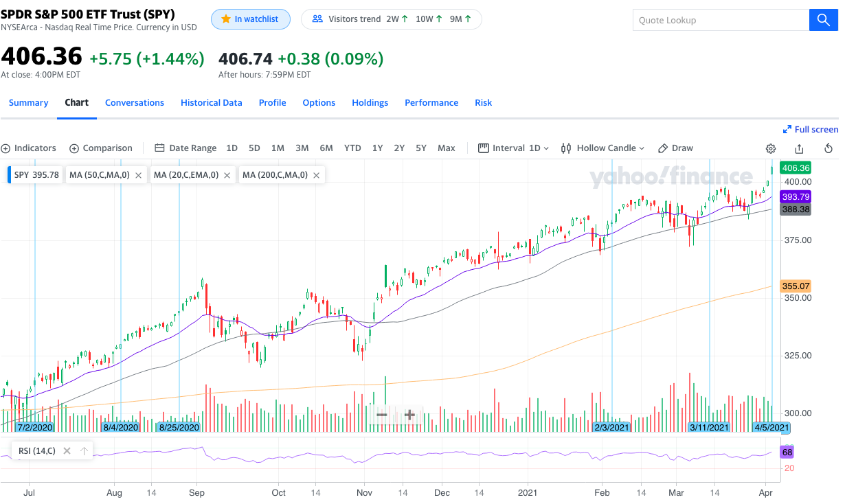Viewport: 845px width, 504px height.
Task: Toggle the In watchlist star button
Action: [250, 19]
